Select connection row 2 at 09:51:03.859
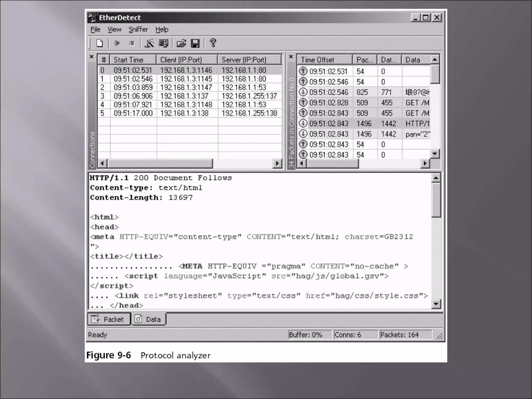 pos(190,88)
